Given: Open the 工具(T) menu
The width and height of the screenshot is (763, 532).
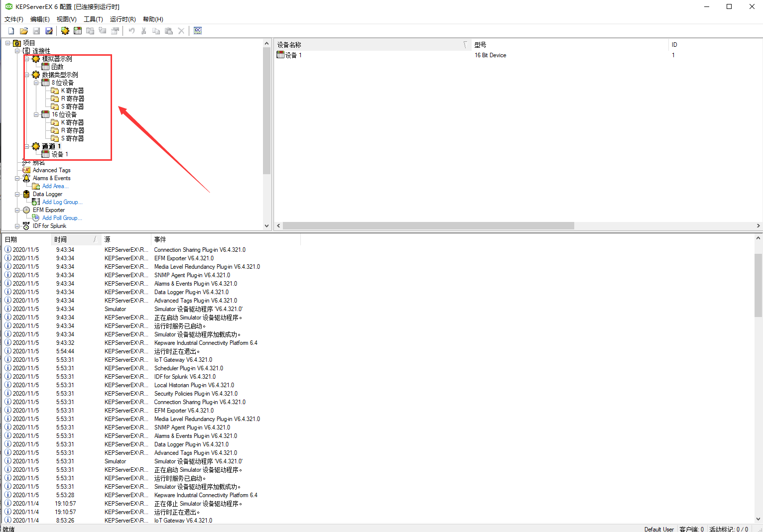Looking at the screenshot, I should click(93, 19).
